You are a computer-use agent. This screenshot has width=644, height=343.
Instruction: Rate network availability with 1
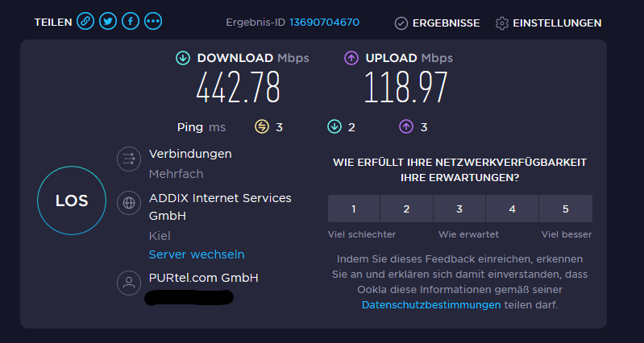[354, 209]
